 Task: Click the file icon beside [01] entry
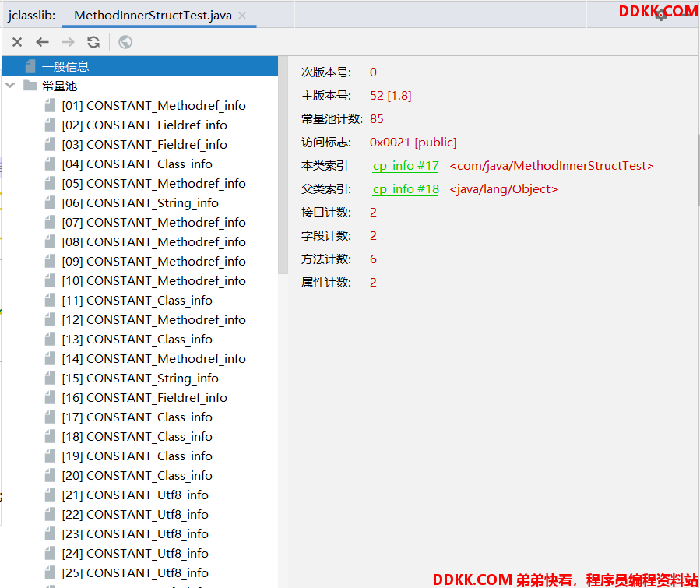click(x=50, y=105)
